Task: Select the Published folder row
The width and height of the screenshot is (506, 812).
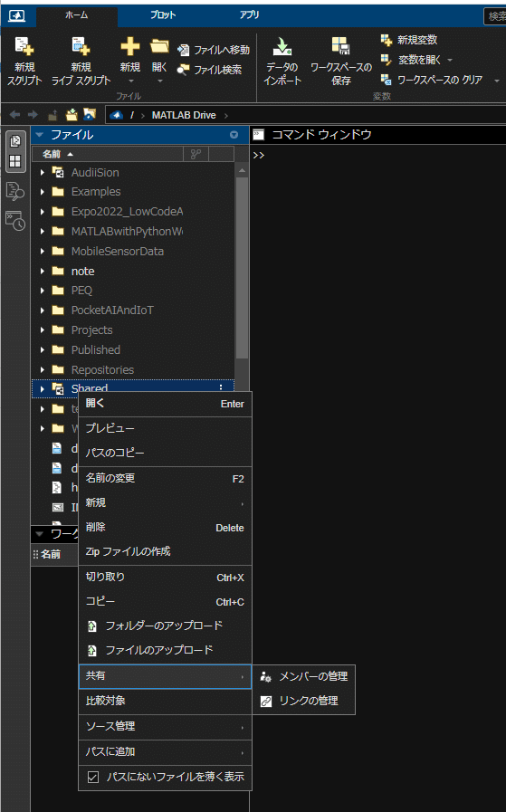Action: (133, 350)
